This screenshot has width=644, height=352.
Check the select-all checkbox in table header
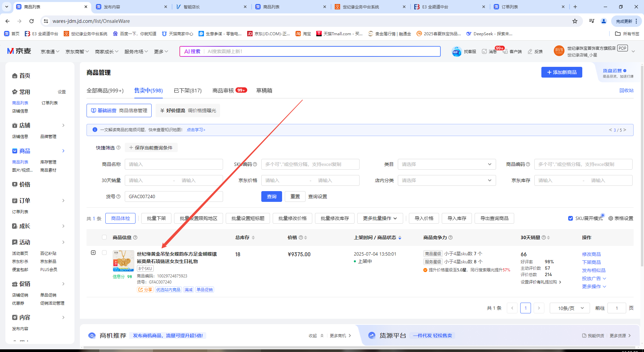104,237
